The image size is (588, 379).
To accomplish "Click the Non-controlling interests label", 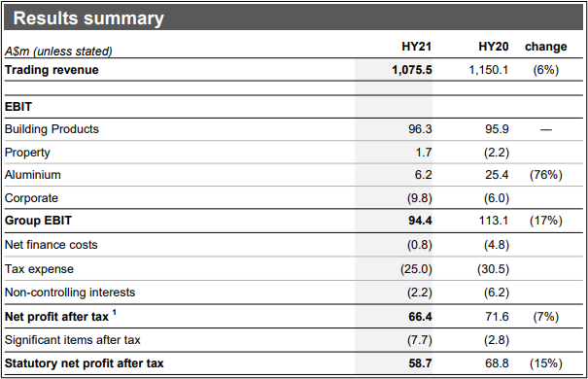I will (70, 293).
